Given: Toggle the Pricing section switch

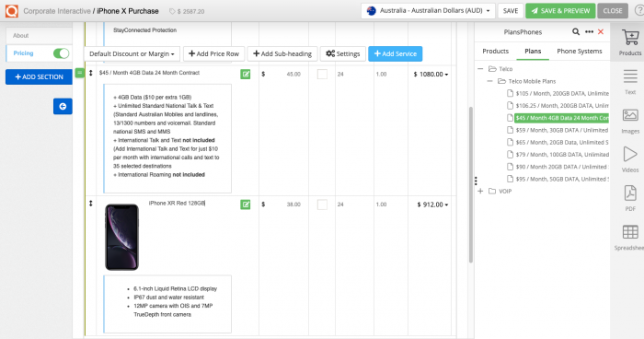Looking at the screenshot, I should tap(62, 53).
